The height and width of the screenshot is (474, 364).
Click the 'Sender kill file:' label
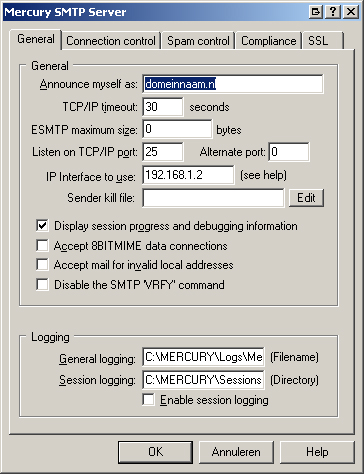101,198
